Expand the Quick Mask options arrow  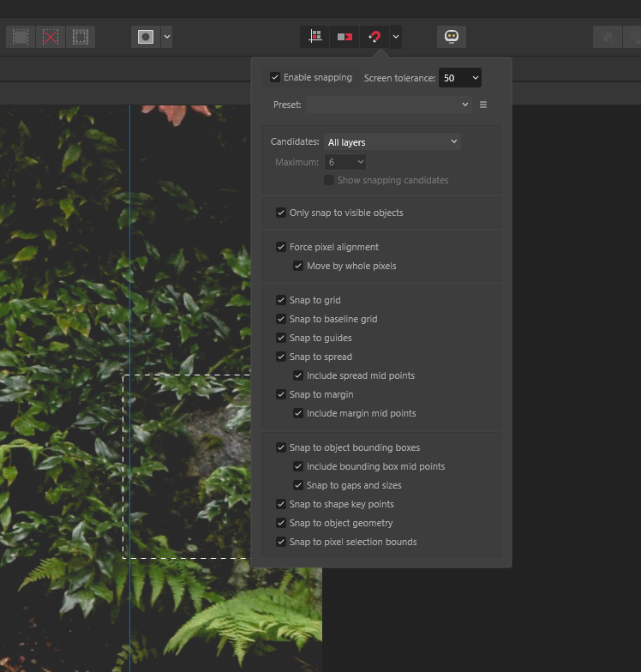coord(167,37)
